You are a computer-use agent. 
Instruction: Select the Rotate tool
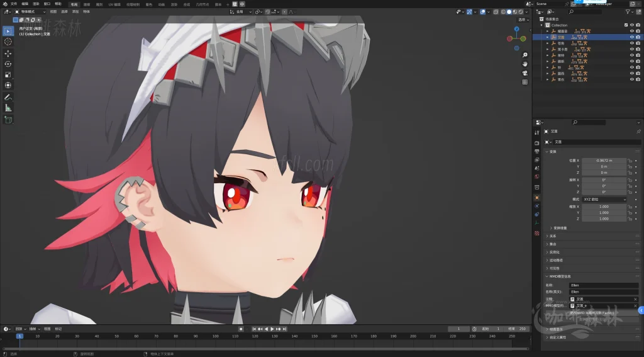coord(8,64)
